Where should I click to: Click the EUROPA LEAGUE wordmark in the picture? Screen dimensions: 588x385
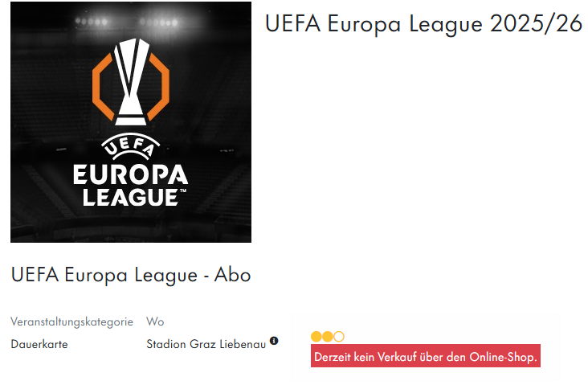coord(130,185)
